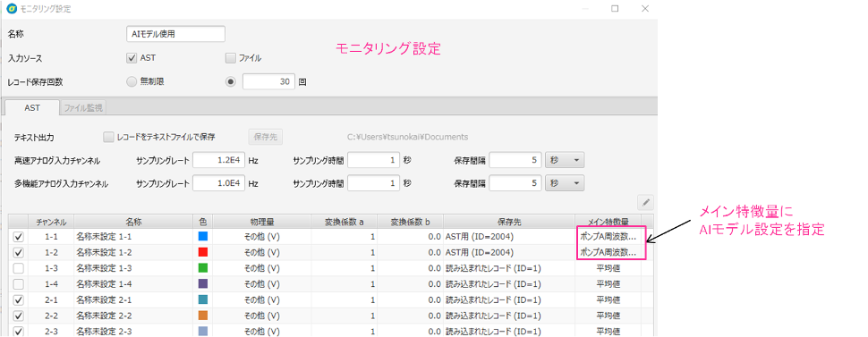Click 高速アナログ sampling rate field 1.2E4
The height and width of the screenshot is (337, 868).
pyautogui.click(x=218, y=161)
